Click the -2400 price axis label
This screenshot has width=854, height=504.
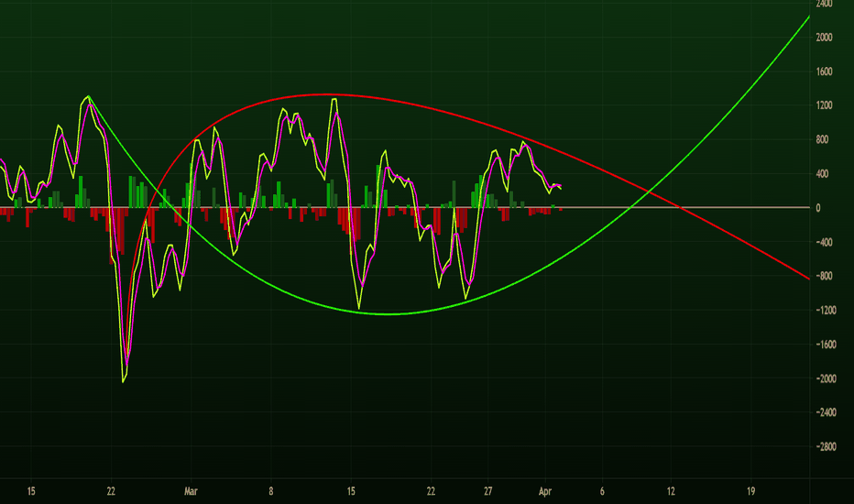click(x=826, y=412)
